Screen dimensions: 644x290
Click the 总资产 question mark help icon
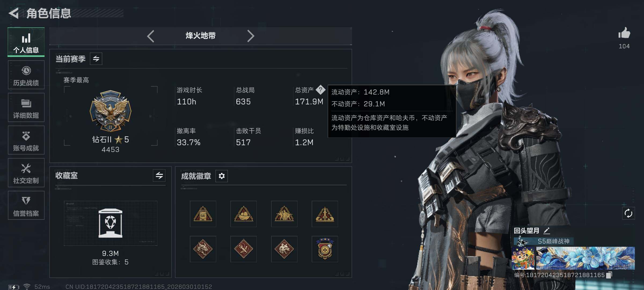point(320,90)
